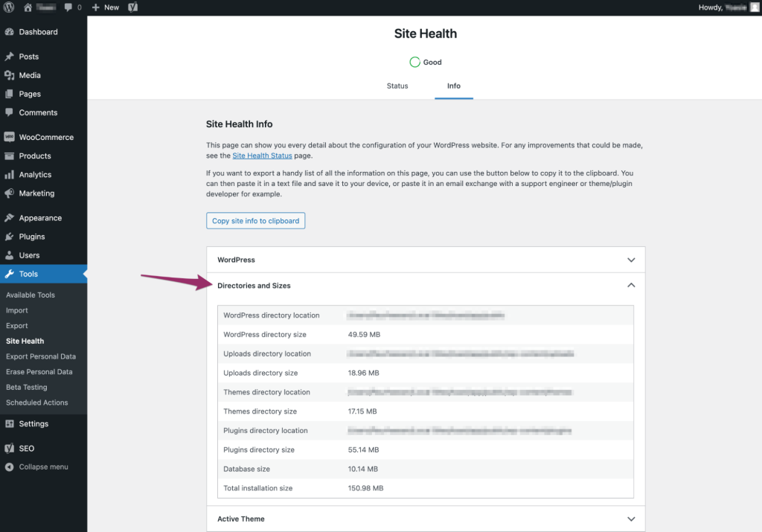Screen dimensions: 762x532
Task: Click the Marketing megaphone icon
Action: coord(9,193)
